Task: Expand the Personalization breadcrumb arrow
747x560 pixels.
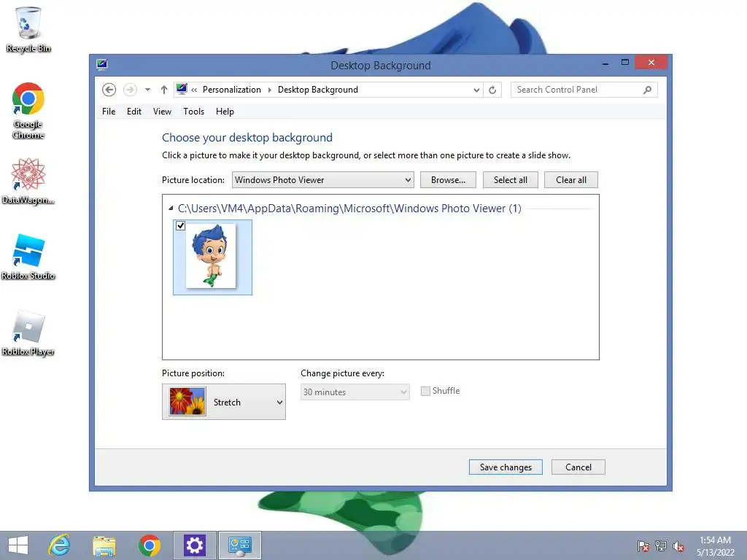Action: (x=270, y=90)
